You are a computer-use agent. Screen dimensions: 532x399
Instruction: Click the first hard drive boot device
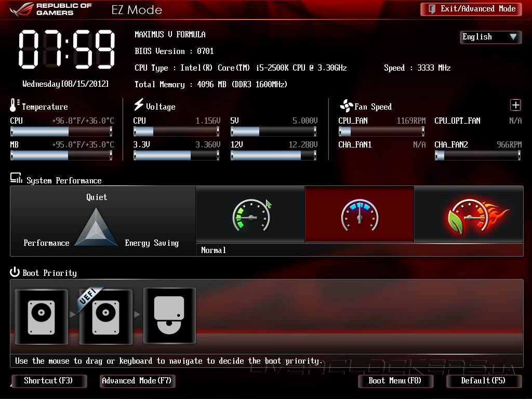(x=42, y=316)
